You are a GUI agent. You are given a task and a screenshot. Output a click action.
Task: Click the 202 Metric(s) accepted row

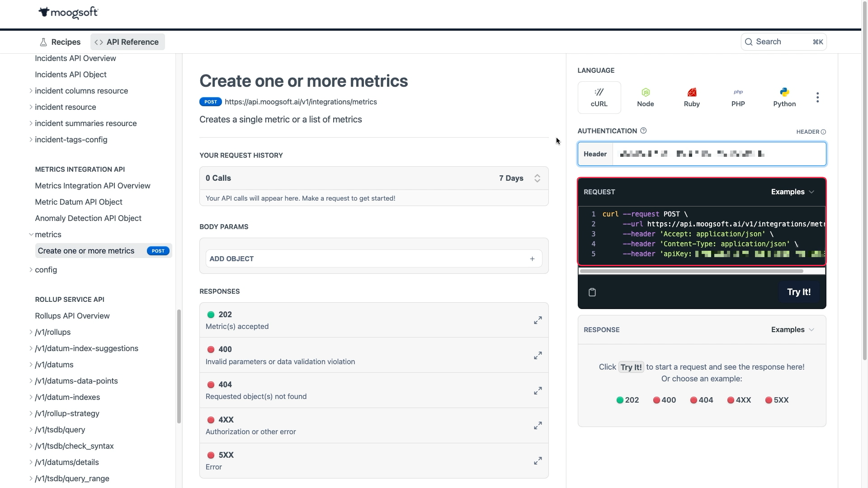pos(373,320)
